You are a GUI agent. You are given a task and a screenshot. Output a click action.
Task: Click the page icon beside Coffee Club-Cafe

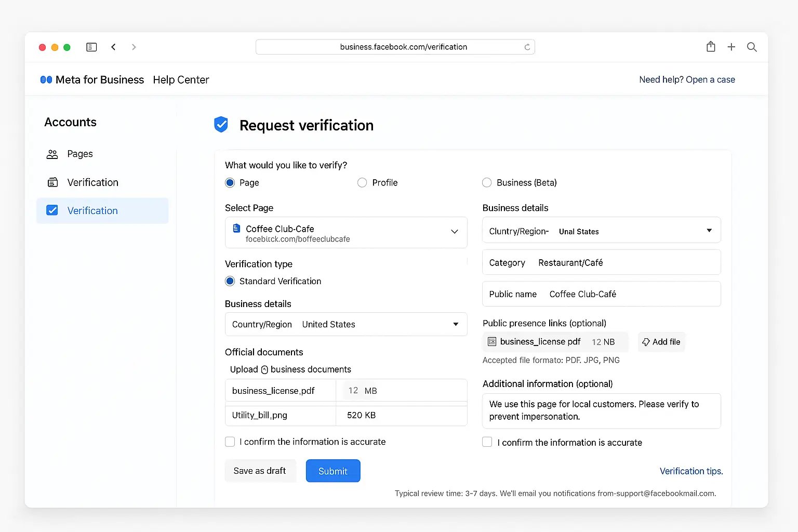[236, 229]
